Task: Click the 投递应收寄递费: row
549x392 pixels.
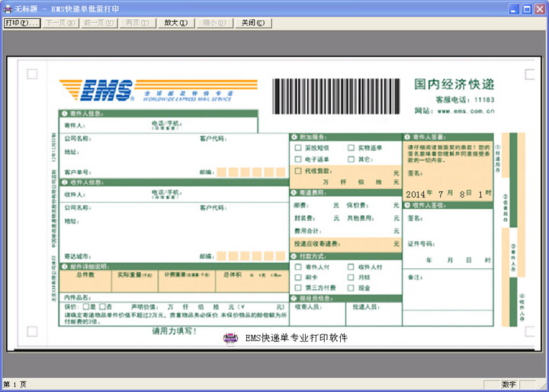Action: 346,244
